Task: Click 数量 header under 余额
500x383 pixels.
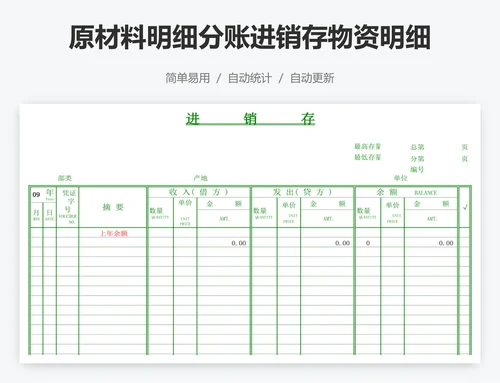Action: pyautogui.click(x=367, y=213)
